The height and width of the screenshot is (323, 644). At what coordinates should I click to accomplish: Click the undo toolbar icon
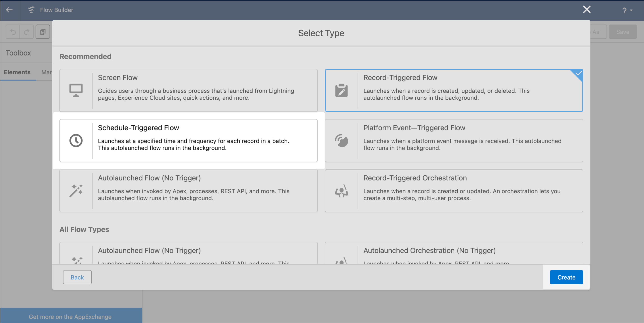click(x=13, y=32)
